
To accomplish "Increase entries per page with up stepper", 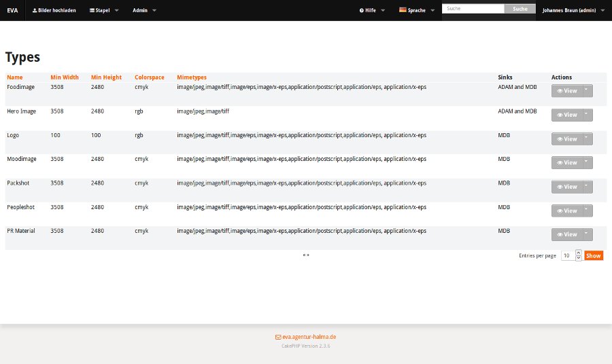I will tap(579, 253).
